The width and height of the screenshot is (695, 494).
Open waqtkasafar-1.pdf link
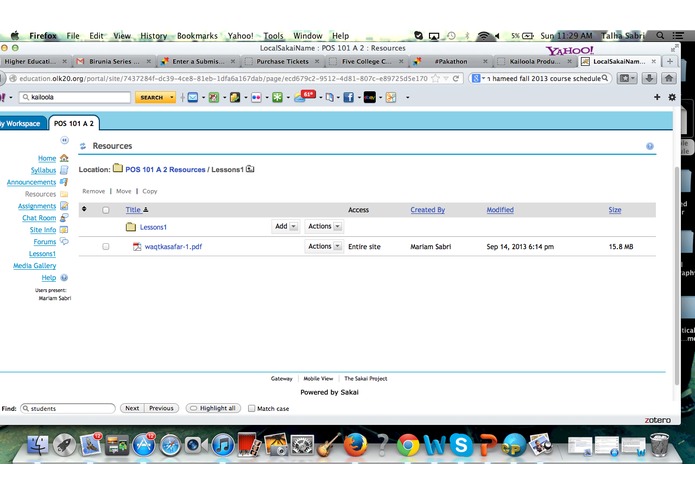(x=173, y=247)
